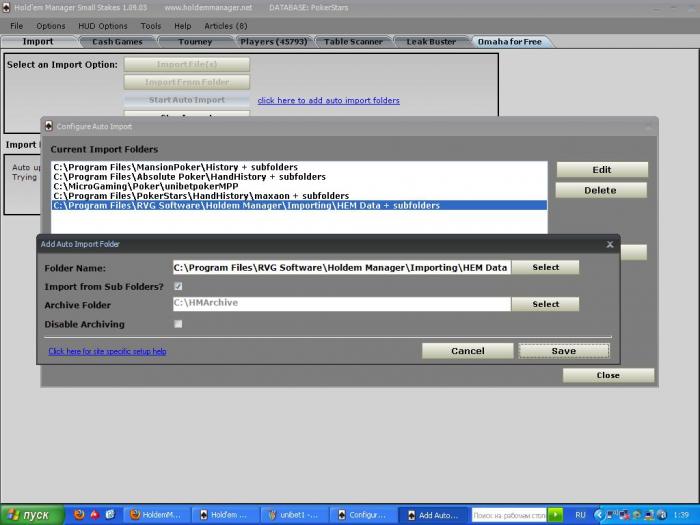Click the third quick launch icon

click(x=110, y=515)
